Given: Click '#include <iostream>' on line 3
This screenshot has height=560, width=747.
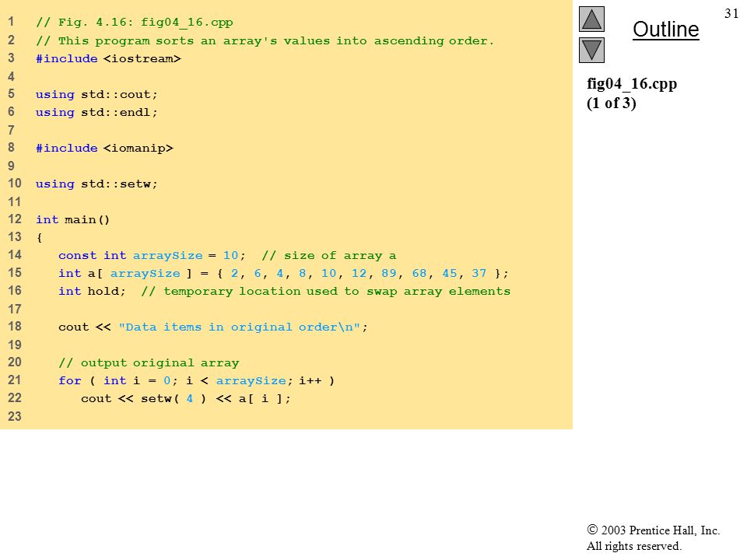Looking at the screenshot, I should point(108,58).
